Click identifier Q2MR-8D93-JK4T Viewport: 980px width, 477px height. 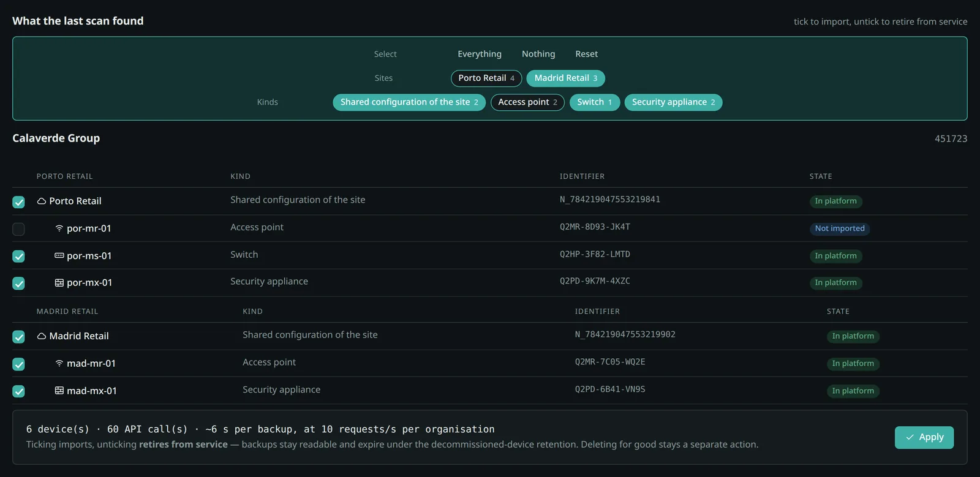click(595, 227)
